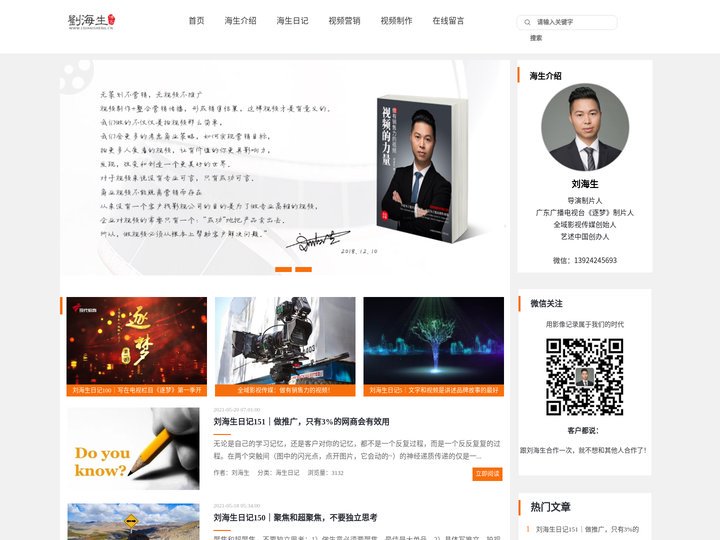Click the 用影像记录属于我们的时代 text
Screen dimensions: 720x540
coord(585,324)
